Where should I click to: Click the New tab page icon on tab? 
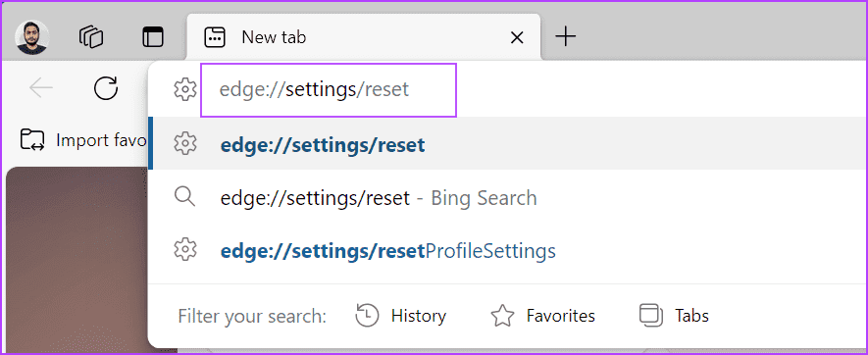coord(215,37)
